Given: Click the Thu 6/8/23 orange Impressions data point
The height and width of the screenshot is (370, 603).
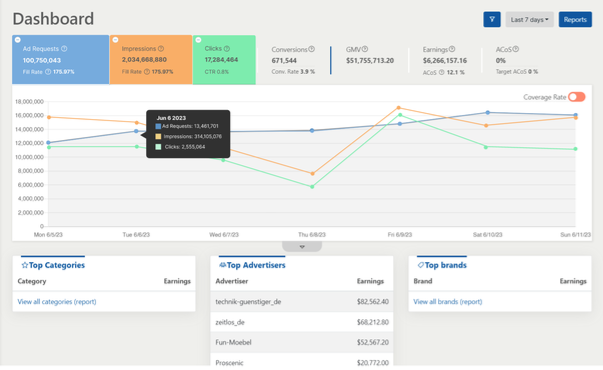Looking at the screenshot, I should coord(312,174).
